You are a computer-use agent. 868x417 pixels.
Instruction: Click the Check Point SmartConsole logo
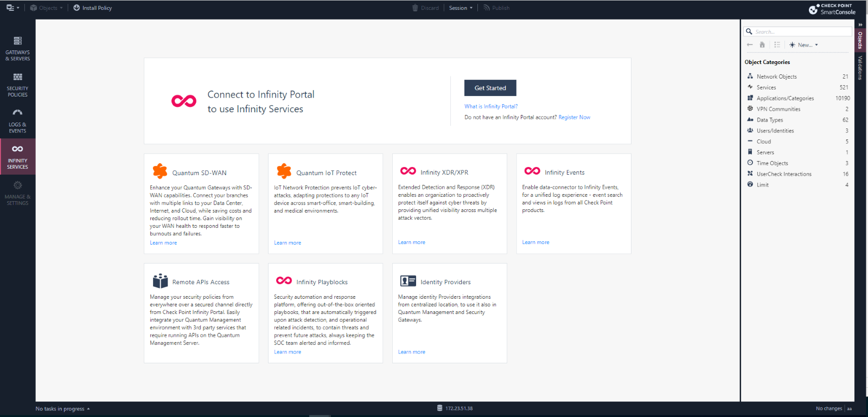tap(832, 9)
